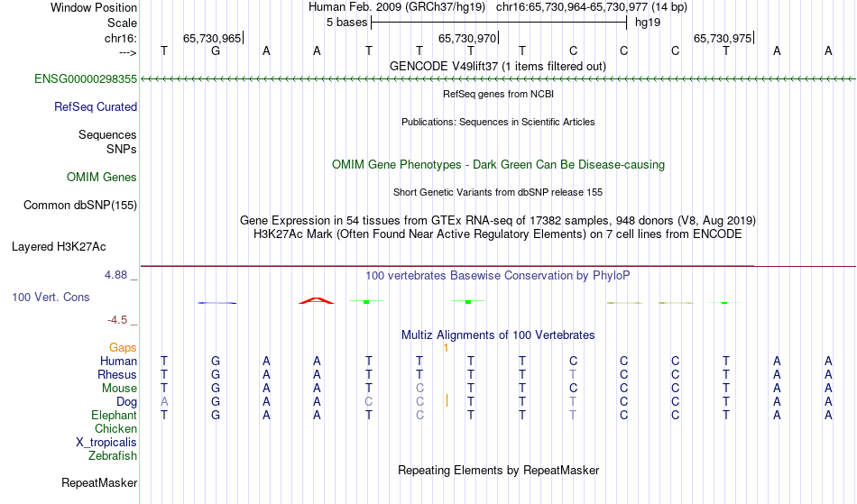857x504 pixels.
Task: Click the Elephant species label
Action: 115,415
